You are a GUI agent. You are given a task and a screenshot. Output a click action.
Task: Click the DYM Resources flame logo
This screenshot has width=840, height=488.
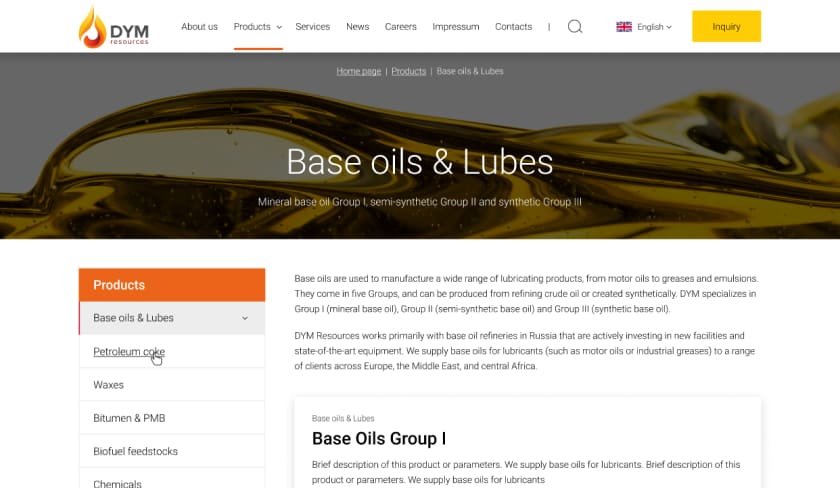click(114, 27)
